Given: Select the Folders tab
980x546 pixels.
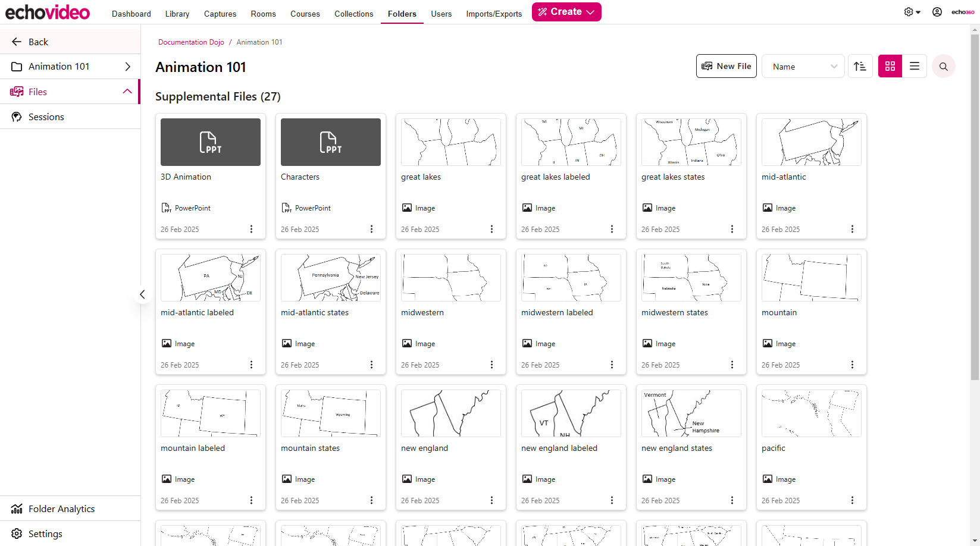Looking at the screenshot, I should click(402, 14).
